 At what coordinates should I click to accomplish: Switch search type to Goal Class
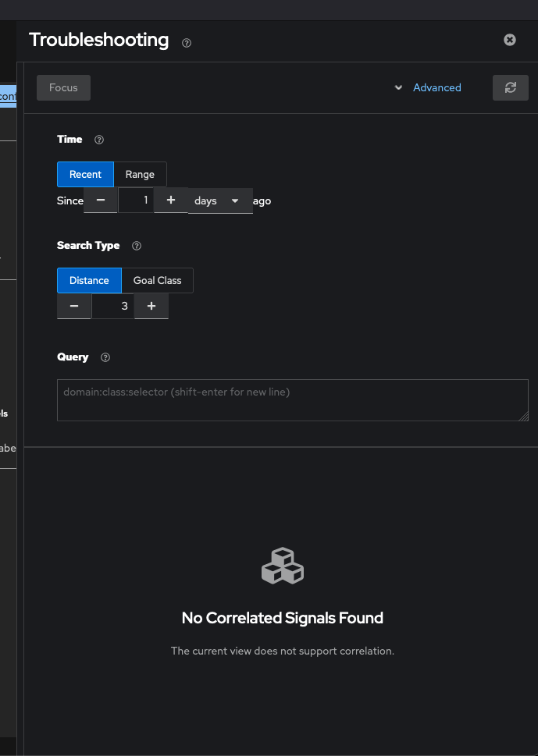(x=157, y=280)
